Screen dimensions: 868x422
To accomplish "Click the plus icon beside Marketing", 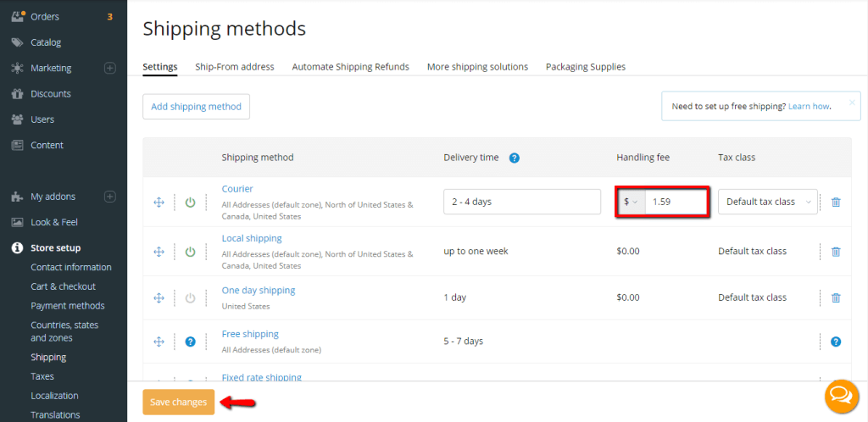I will click(110, 68).
